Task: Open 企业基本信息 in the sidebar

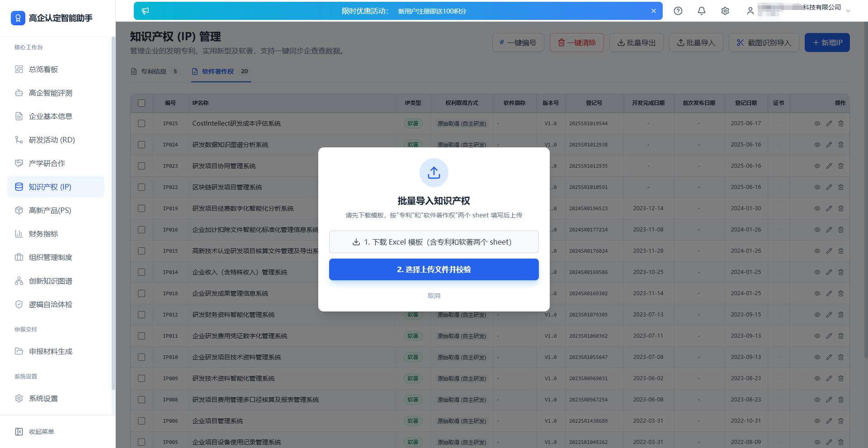Action: pos(56,116)
